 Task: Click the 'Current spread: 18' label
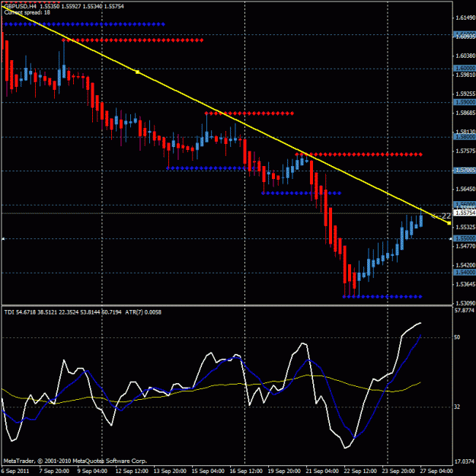27,13
